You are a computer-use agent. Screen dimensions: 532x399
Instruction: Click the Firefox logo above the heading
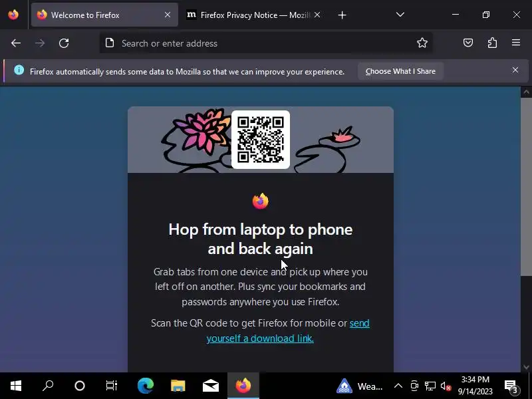[261, 201]
